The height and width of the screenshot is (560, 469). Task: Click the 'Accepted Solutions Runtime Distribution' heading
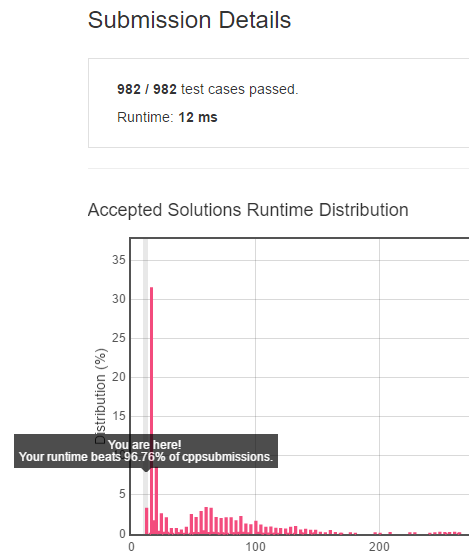click(x=248, y=210)
